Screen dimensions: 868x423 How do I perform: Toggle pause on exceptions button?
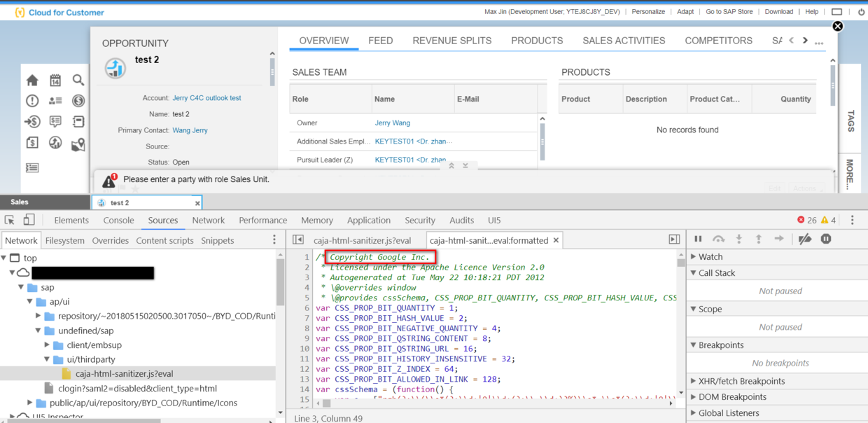826,239
